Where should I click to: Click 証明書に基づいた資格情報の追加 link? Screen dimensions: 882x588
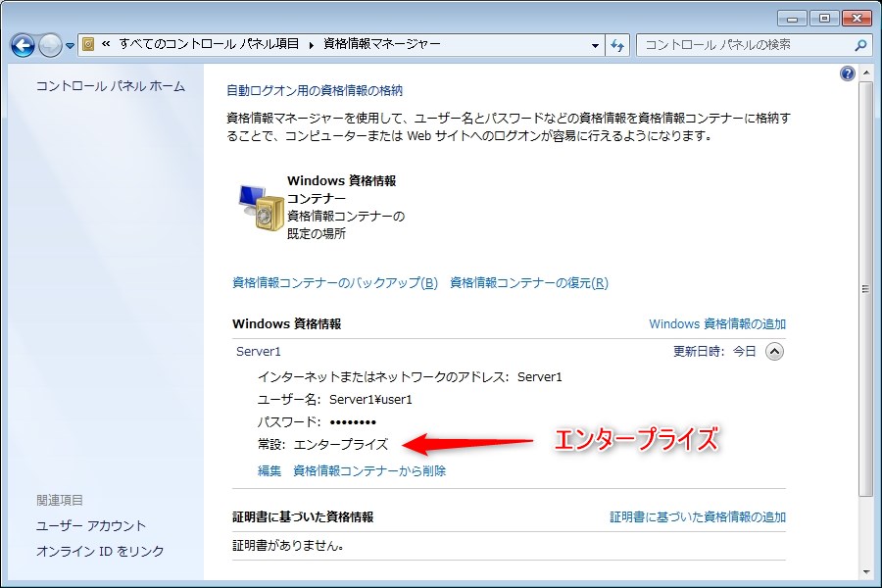698,516
